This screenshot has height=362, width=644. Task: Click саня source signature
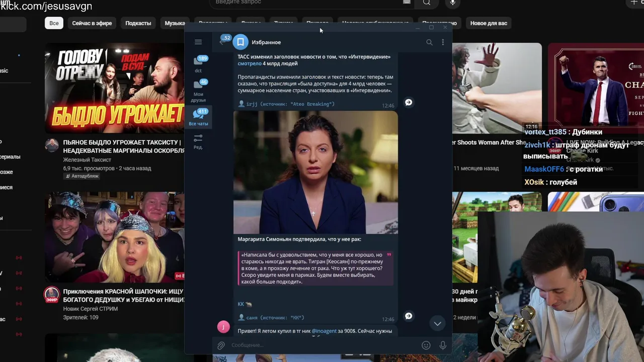(x=271, y=318)
